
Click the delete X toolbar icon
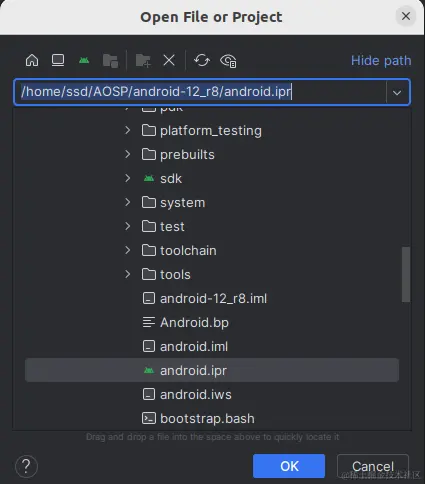coord(169,61)
